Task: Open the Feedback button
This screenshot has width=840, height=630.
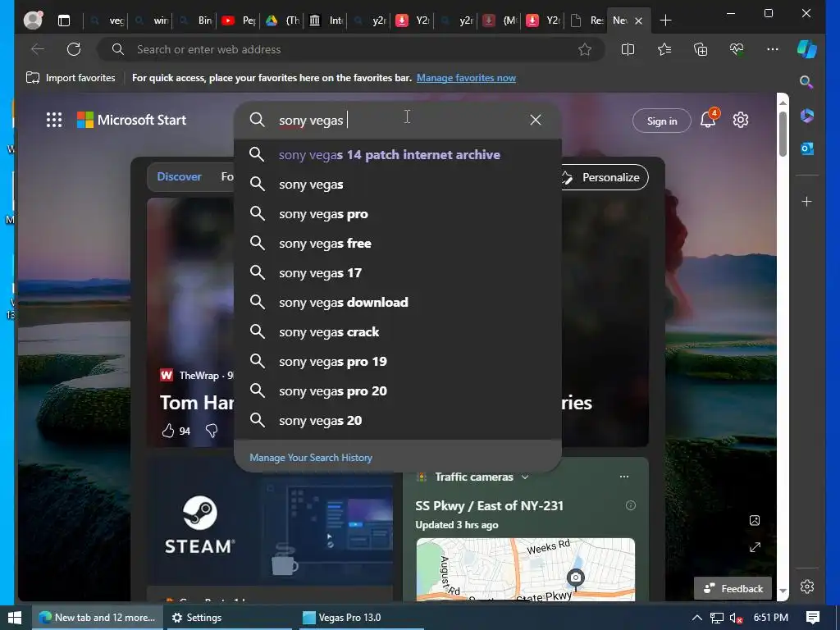Action: 733,588
